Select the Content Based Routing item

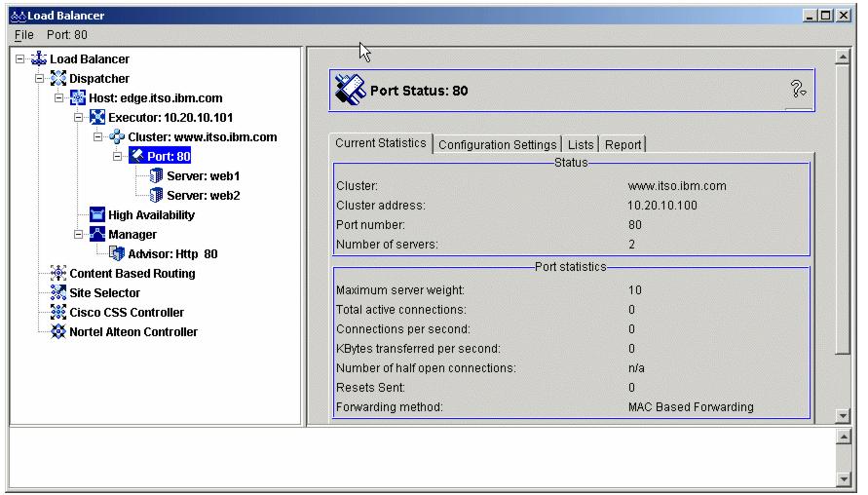click(x=132, y=273)
